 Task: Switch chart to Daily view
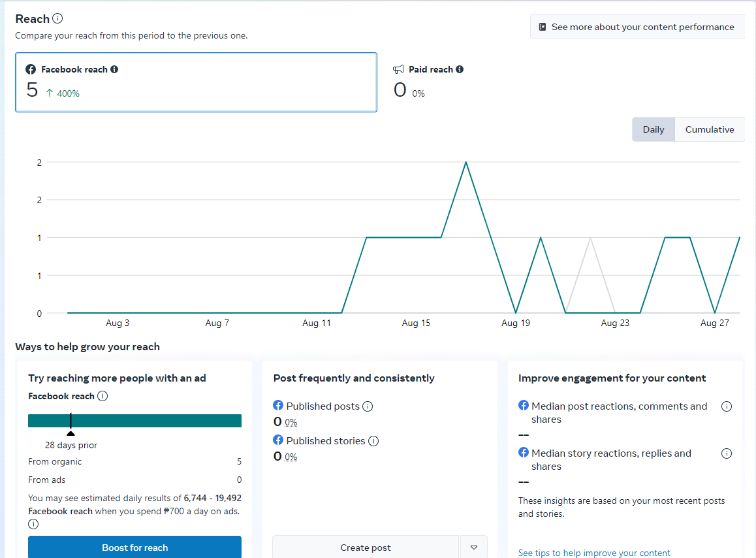[x=654, y=129]
